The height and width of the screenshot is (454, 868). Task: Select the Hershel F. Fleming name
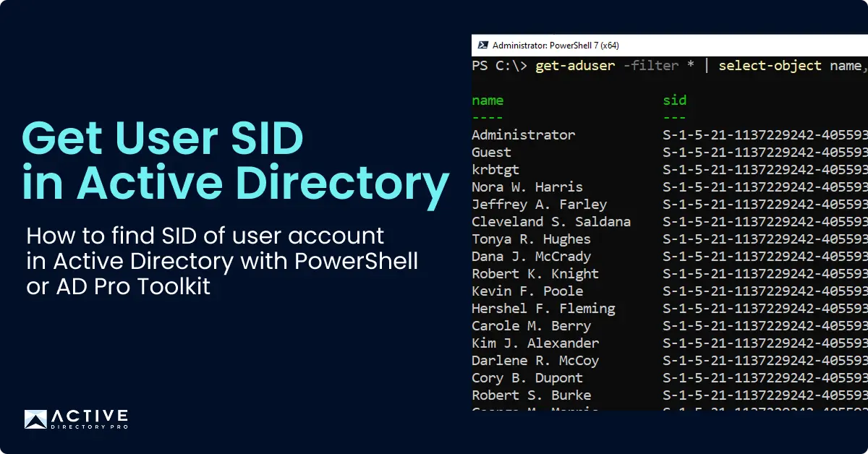tap(543, 309)
